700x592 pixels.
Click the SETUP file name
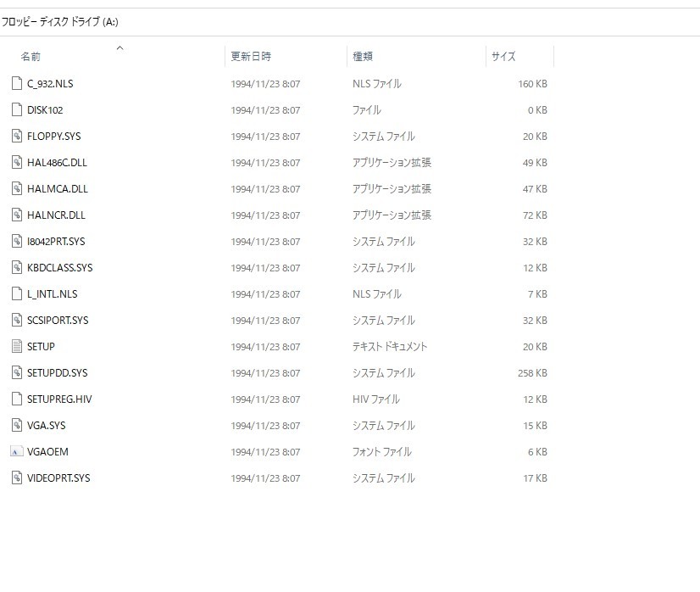pyautogui.click(x=41, y=347)
